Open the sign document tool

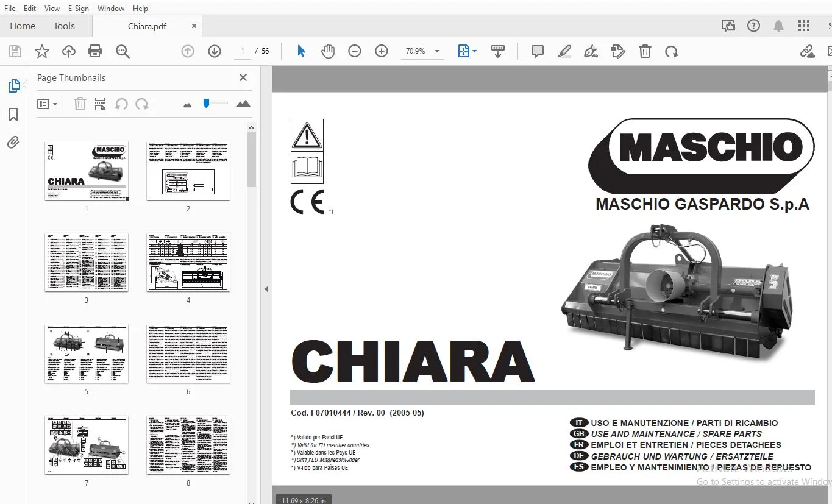(591, 52)
